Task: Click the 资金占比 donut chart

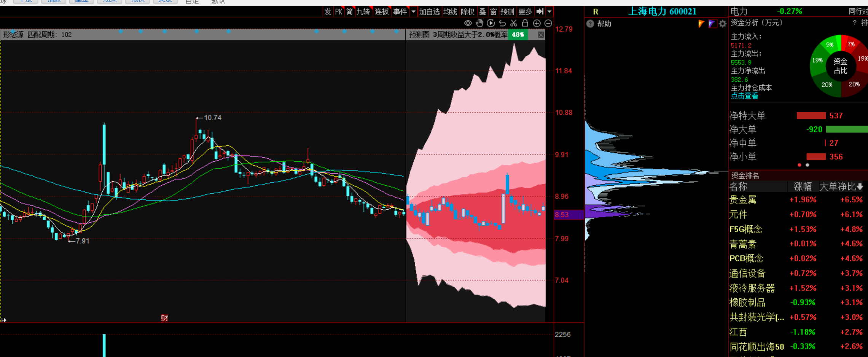Action: click(840, 66)
